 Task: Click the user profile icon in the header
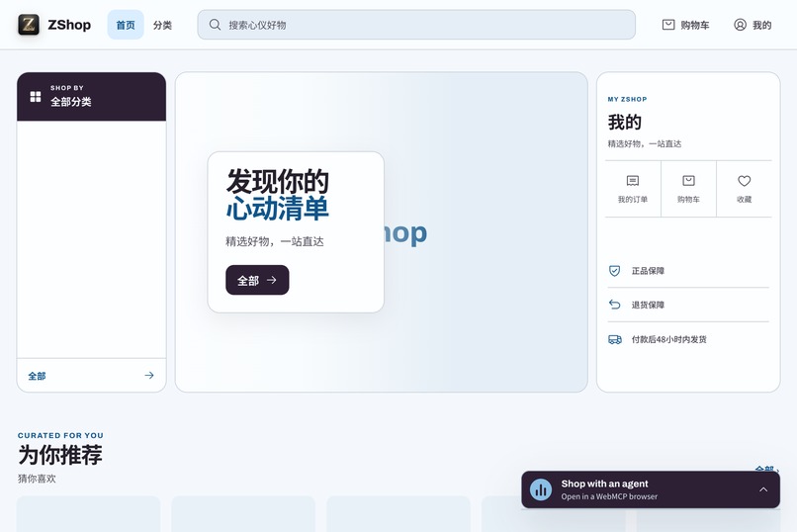click(x=740, y=25)
